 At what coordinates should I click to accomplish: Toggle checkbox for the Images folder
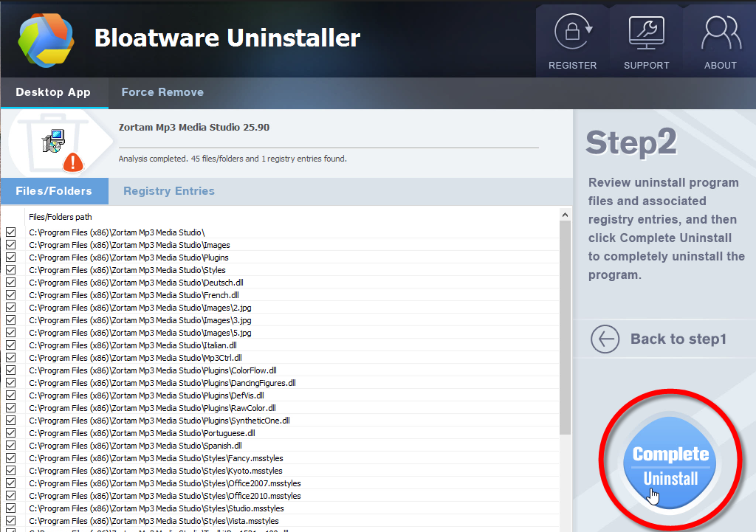pos(10,245)
